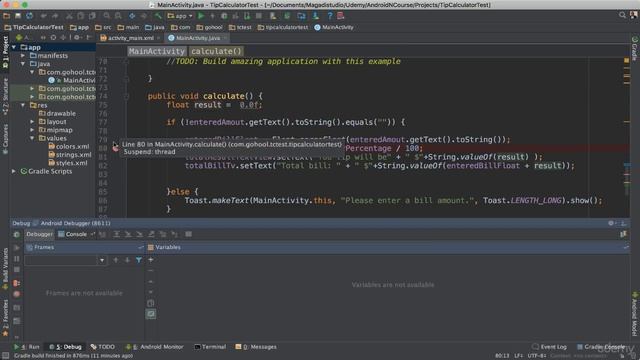Open the Android Monitor tool tab

155,347
